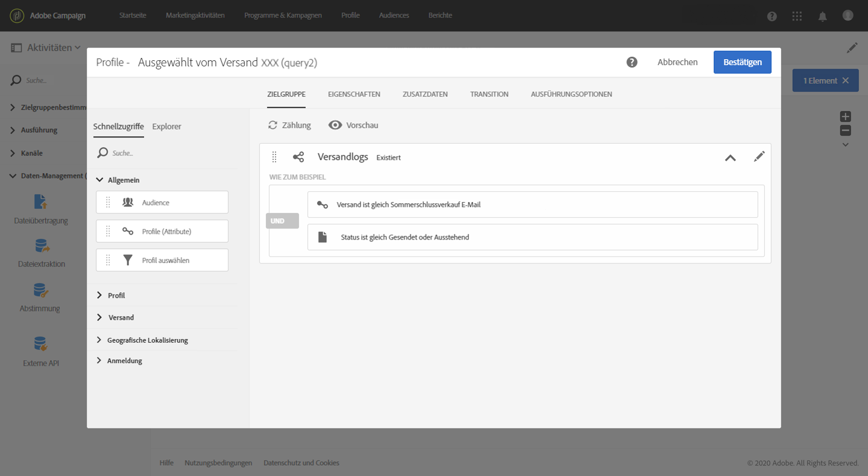Open notifications bell icon
Image resolution: width=868 pixels, height=476 pixels.
[823, 16]
